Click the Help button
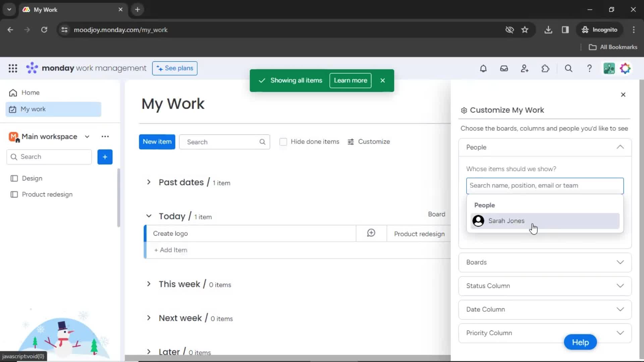The width and height of the screenshot is (644, 362). pos(580,342)
